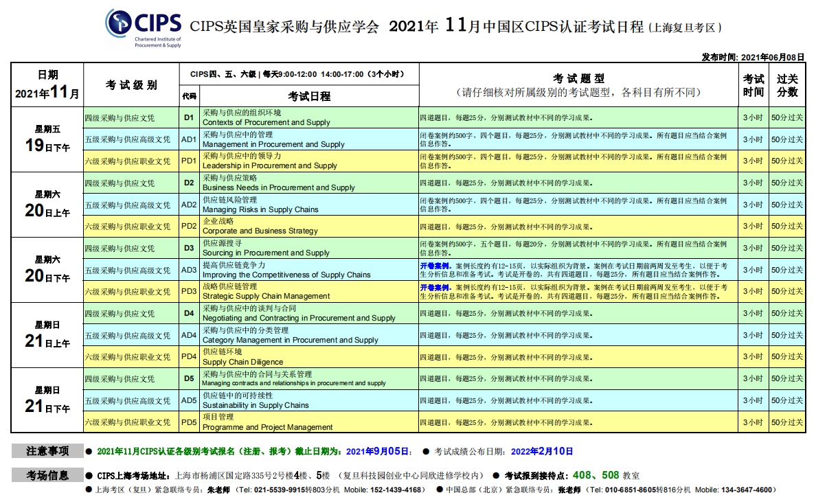This screenshot has width=816, height=504.
Task: Select the 'AD5' exam code cell
Action: click(189, 400)
